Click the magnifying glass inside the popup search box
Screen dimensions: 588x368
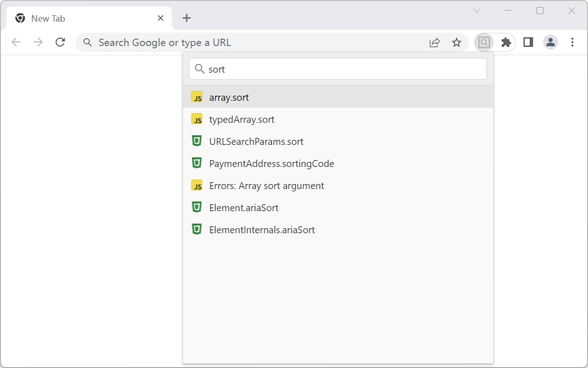coord(199,69)
